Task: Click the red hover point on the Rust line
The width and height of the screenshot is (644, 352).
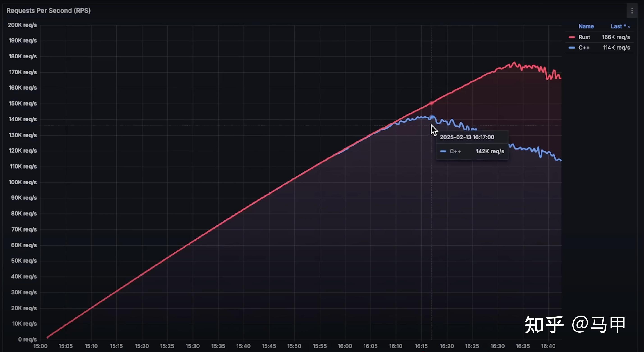Action: tap(432, 103)
